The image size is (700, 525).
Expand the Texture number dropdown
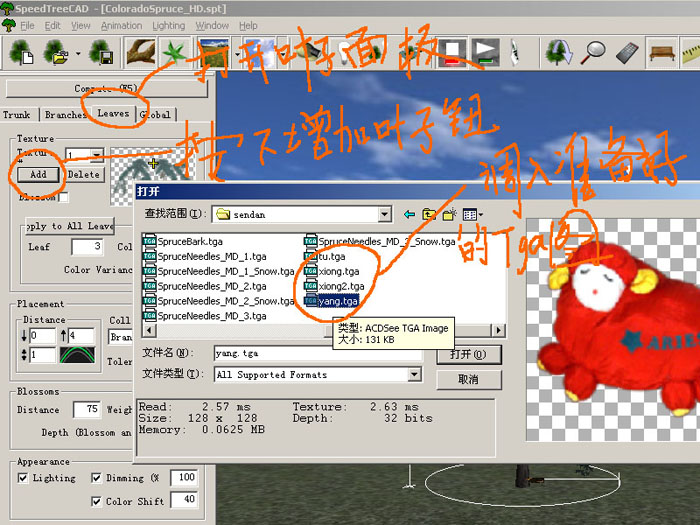coord(96,155)
